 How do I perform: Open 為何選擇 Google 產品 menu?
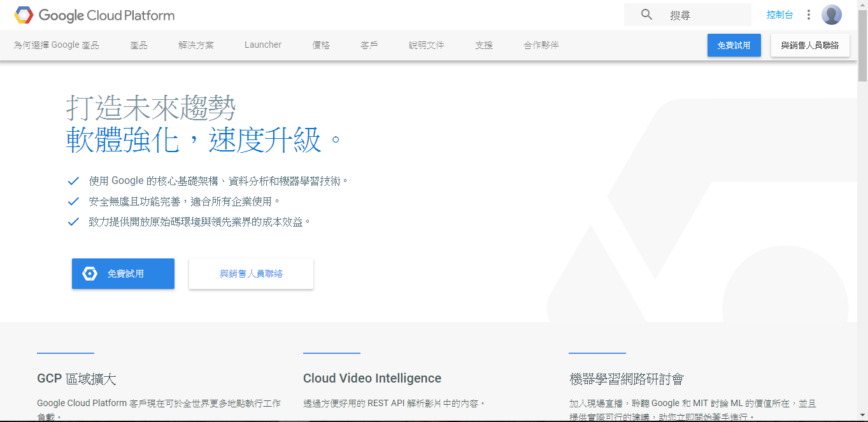[x=57, y=45]
